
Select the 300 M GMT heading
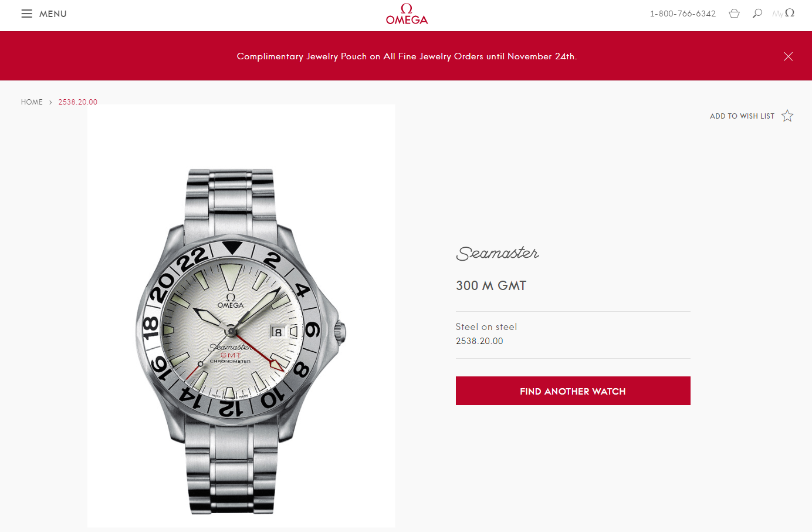coord(491,286)
